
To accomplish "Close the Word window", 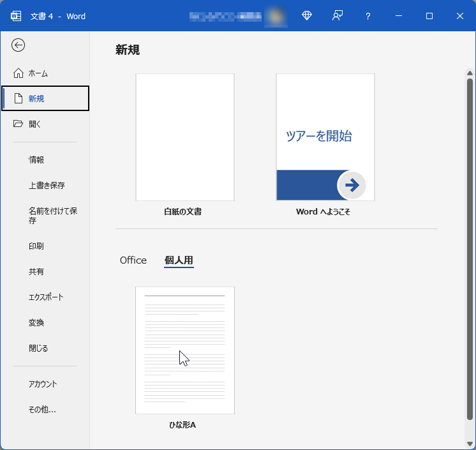I will (460, 16).
